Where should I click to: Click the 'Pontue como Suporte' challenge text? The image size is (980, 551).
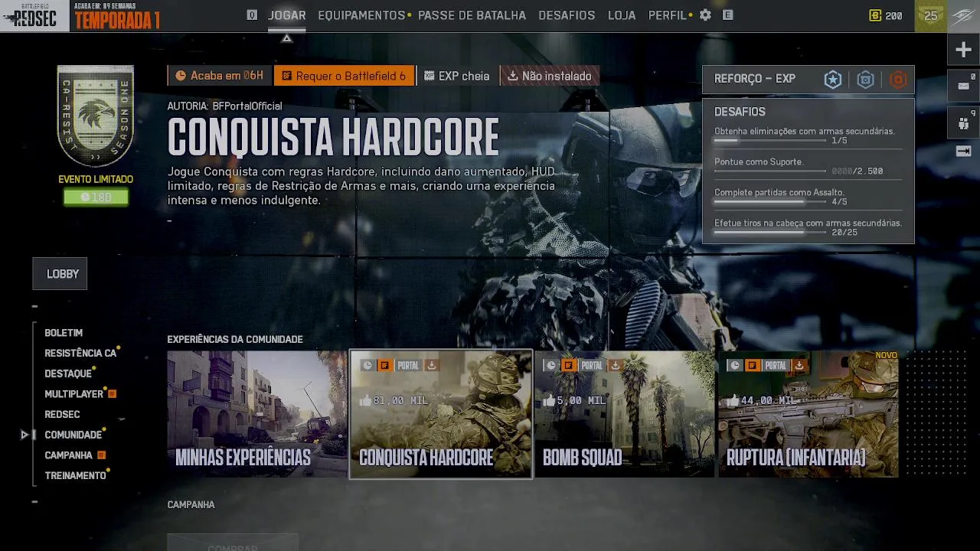(x=759, y=162)
